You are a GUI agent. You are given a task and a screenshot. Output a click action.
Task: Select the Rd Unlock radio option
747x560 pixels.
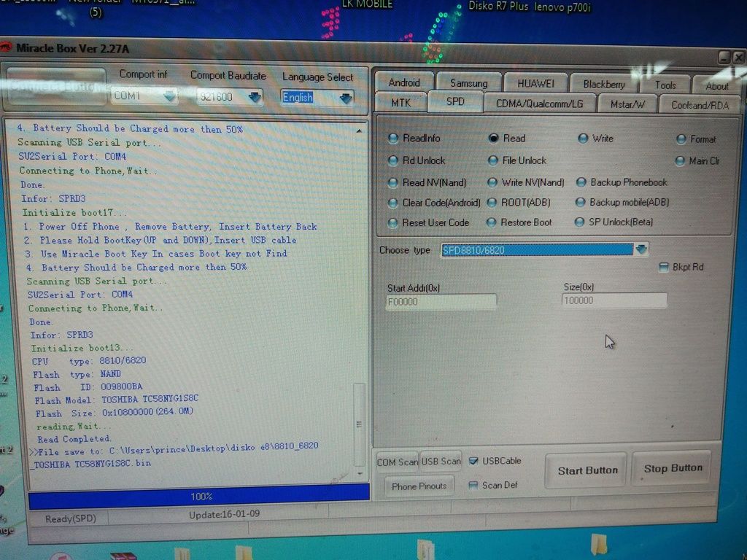click(x=394, y=160)
